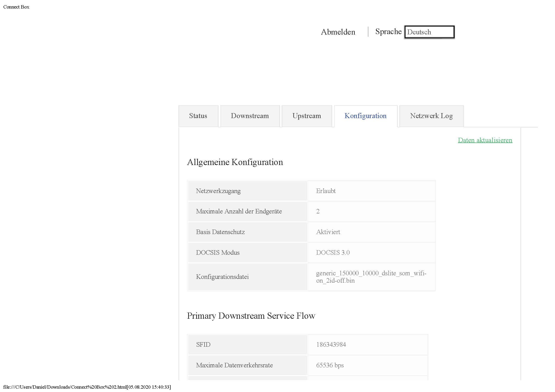Viewport: 555px width, 392px height.
Task: Click the Konfigurationsdatei filename value
Action: click(371, 277)
